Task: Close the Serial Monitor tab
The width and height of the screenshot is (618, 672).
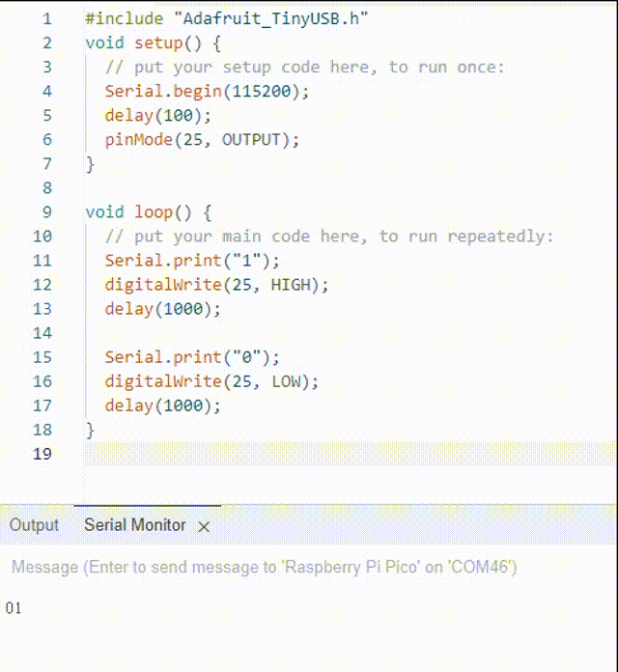Action: coord(204,526)
